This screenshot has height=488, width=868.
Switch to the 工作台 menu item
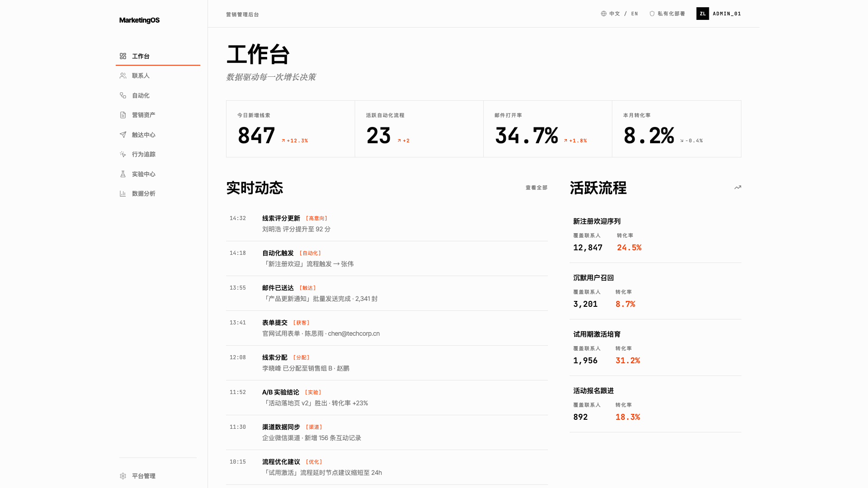click(141, 56)
